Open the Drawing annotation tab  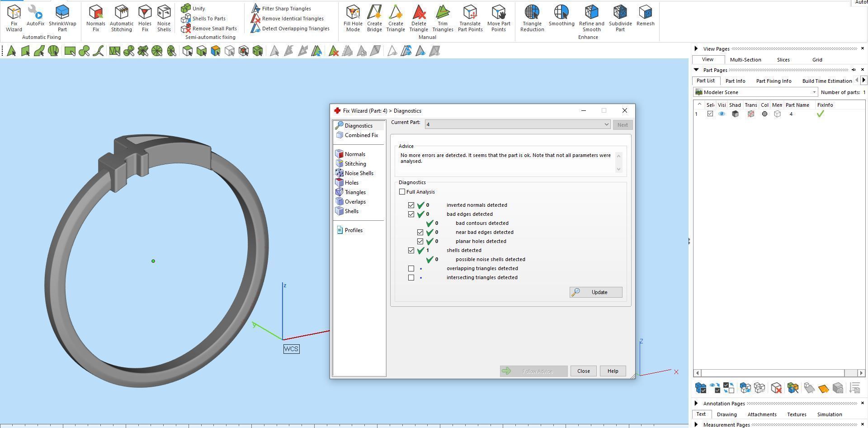(726, 414)
